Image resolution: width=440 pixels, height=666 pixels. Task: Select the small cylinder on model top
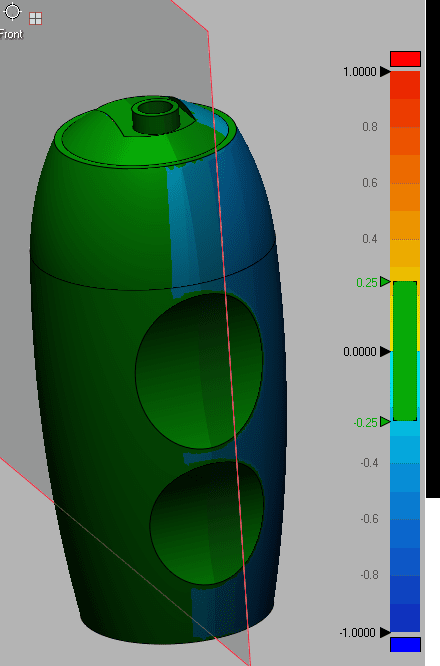(x=156, y=116)
